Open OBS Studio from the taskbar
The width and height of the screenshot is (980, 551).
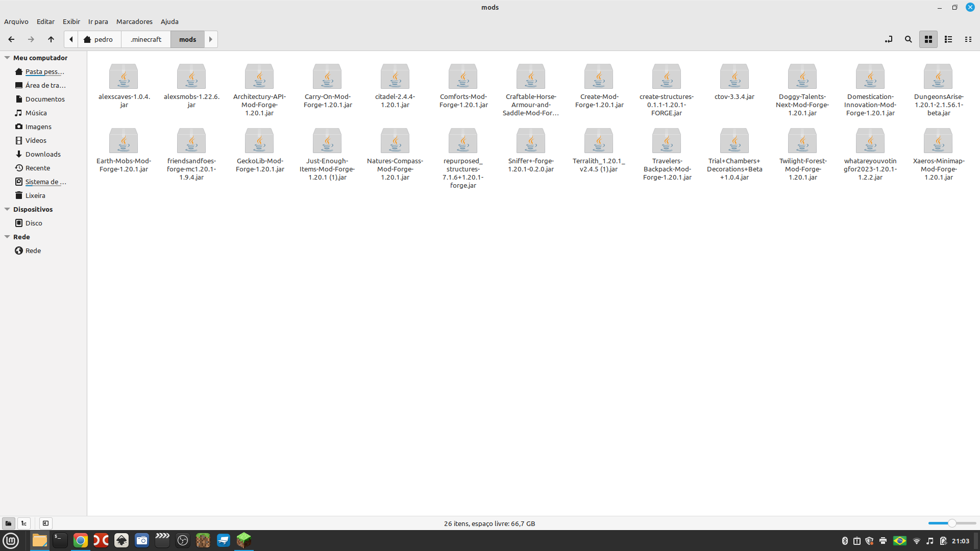[182, 540]
